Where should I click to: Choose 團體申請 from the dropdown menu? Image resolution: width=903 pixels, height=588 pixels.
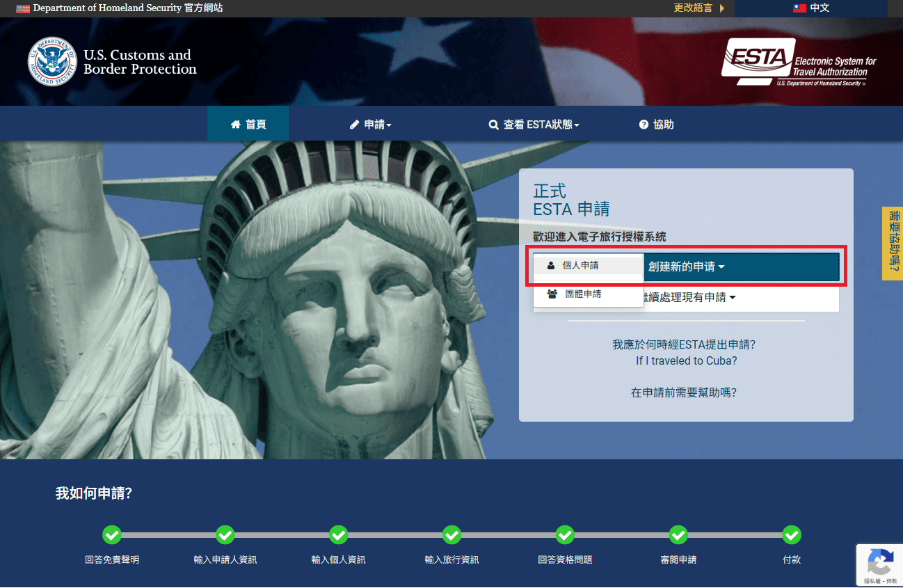(x=583, y=294)
